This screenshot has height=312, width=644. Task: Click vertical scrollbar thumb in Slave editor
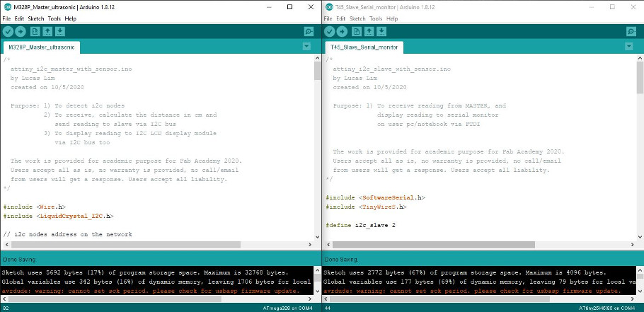(640, 78)
